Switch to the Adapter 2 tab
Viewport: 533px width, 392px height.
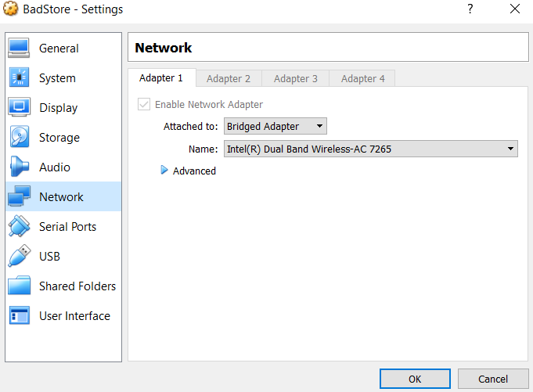[229, 78]
